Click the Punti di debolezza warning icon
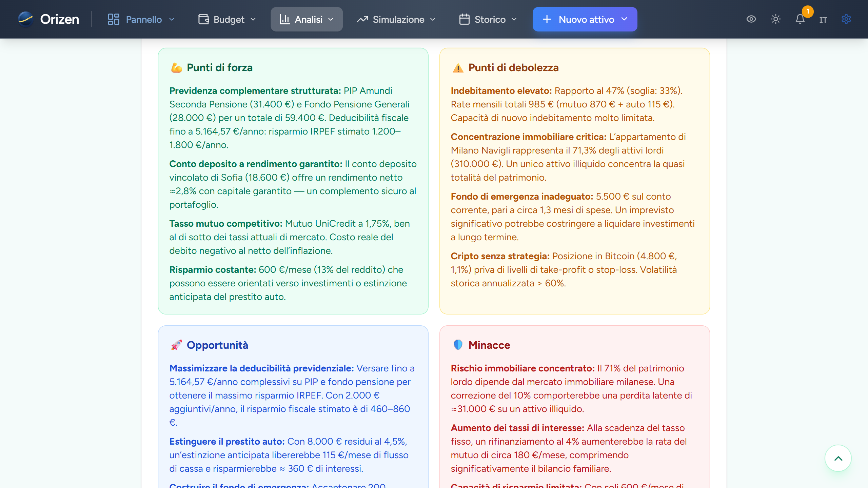868x488 pixels. (x=458, y=68)
